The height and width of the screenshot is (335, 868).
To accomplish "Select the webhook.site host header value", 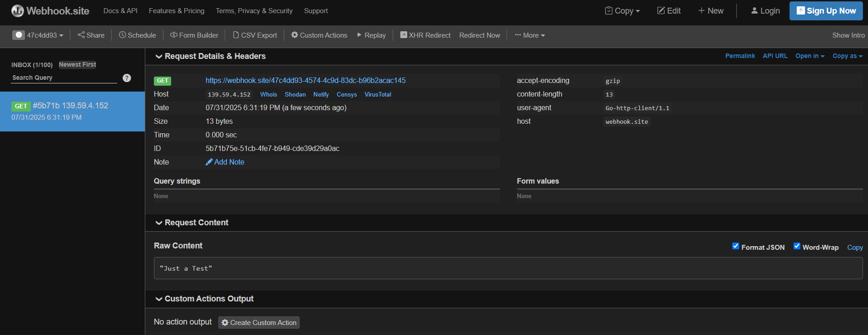I will [x=627, y=121].
